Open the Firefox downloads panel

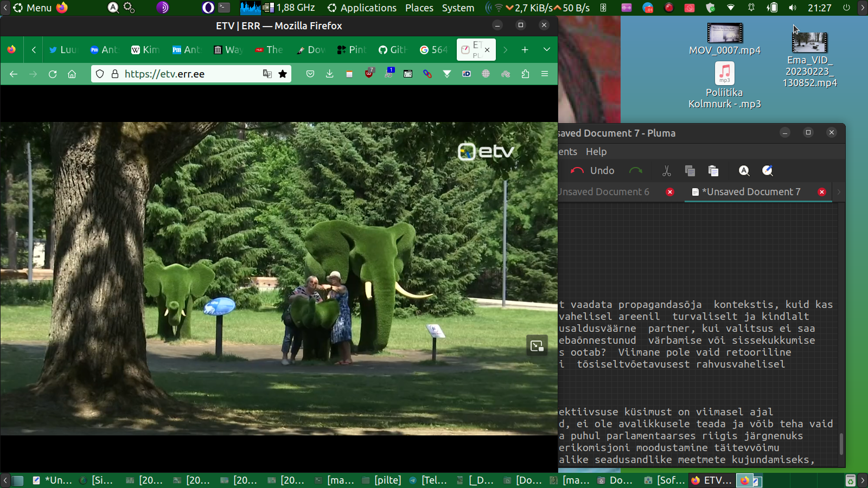[x=329, y=74]
